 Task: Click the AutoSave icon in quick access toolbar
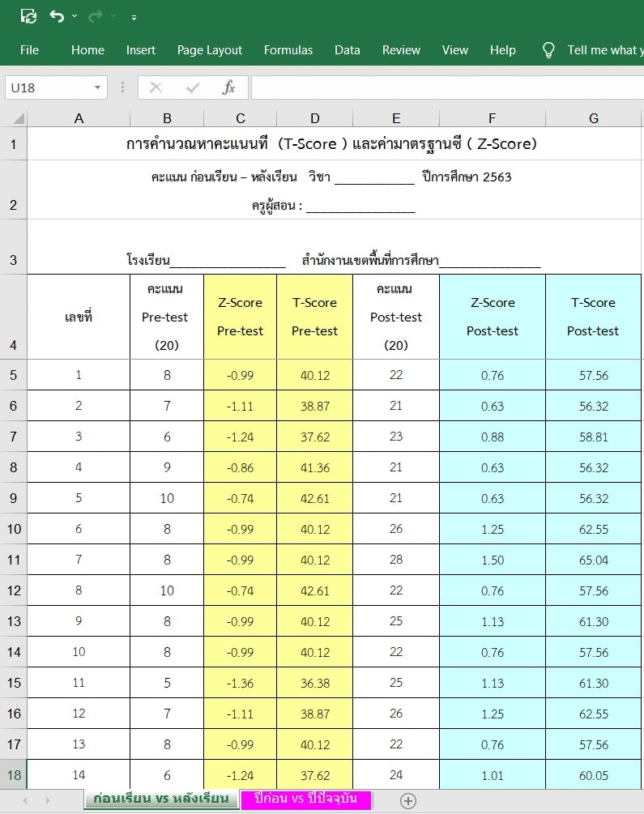tap(28, 17)
